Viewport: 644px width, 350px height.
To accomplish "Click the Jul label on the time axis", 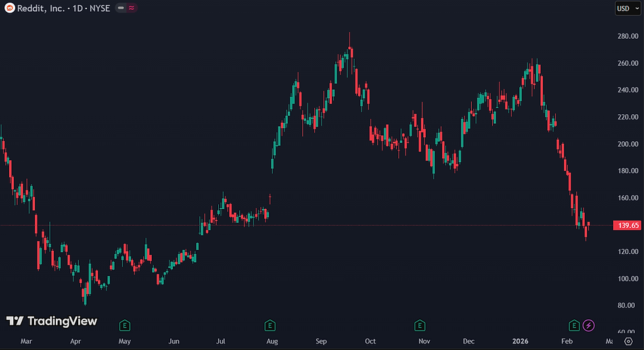I will pos(221,341).
